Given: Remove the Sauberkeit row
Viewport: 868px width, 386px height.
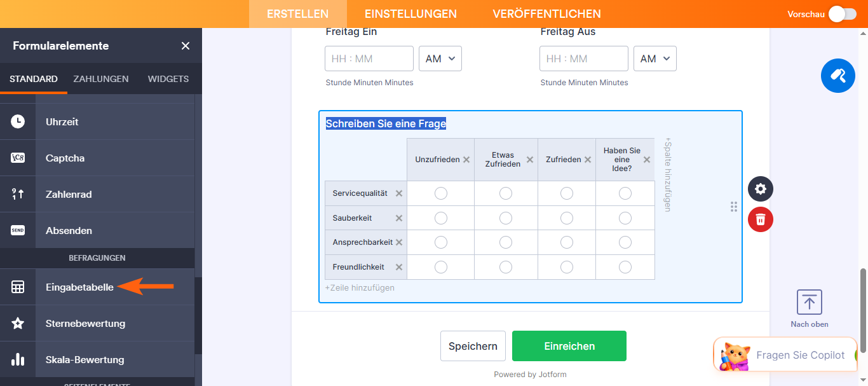Looking at the screenshot, I should [399, 218].
